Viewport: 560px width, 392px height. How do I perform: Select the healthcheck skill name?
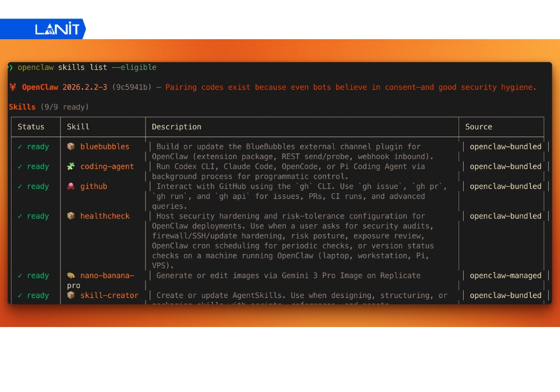click(x=105, y=216)
